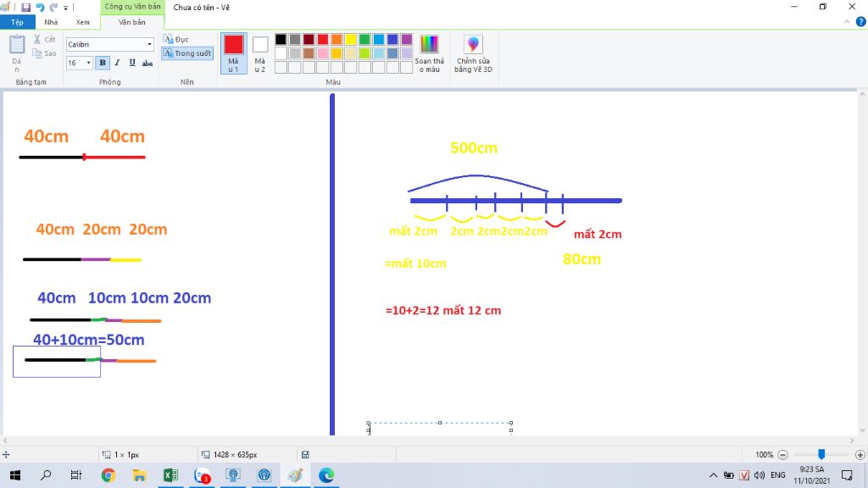Select the Văn bản tab
868x488 pixels.
131,22
